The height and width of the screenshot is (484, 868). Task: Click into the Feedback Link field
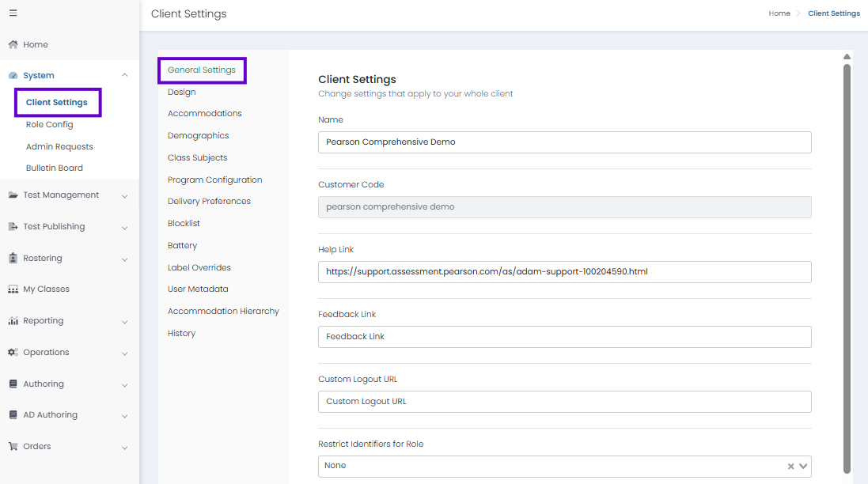coord(565,337)
